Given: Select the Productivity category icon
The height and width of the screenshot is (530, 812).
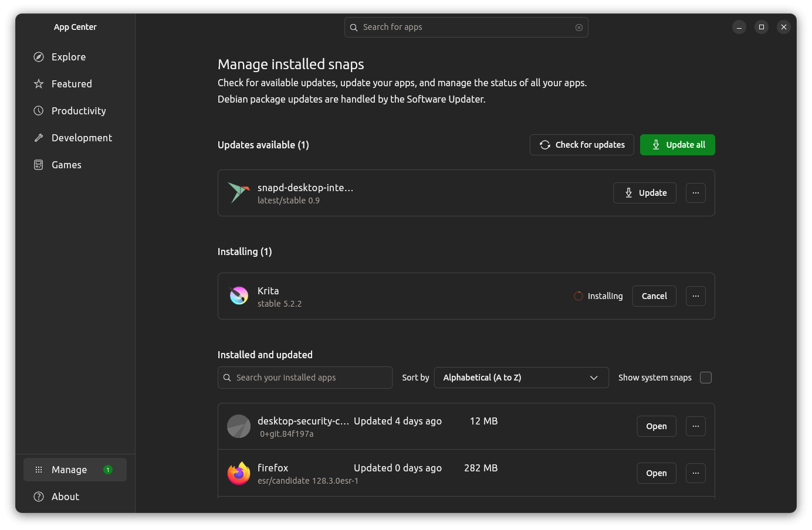Looking at the screenshot, I should click(39, 110).
